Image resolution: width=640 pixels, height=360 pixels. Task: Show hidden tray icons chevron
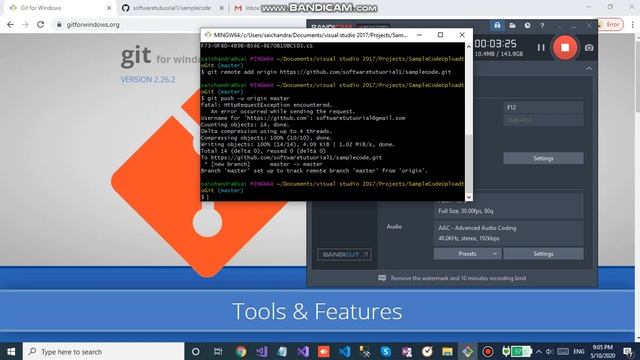[539, 351]
